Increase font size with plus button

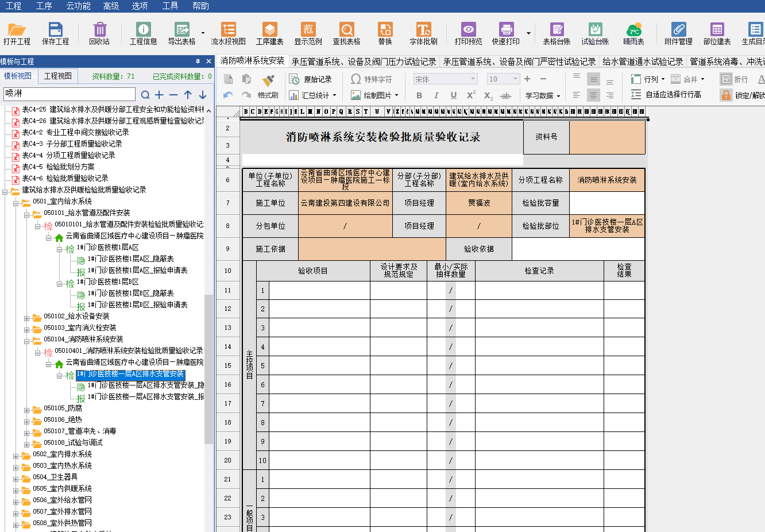(527, 79)
